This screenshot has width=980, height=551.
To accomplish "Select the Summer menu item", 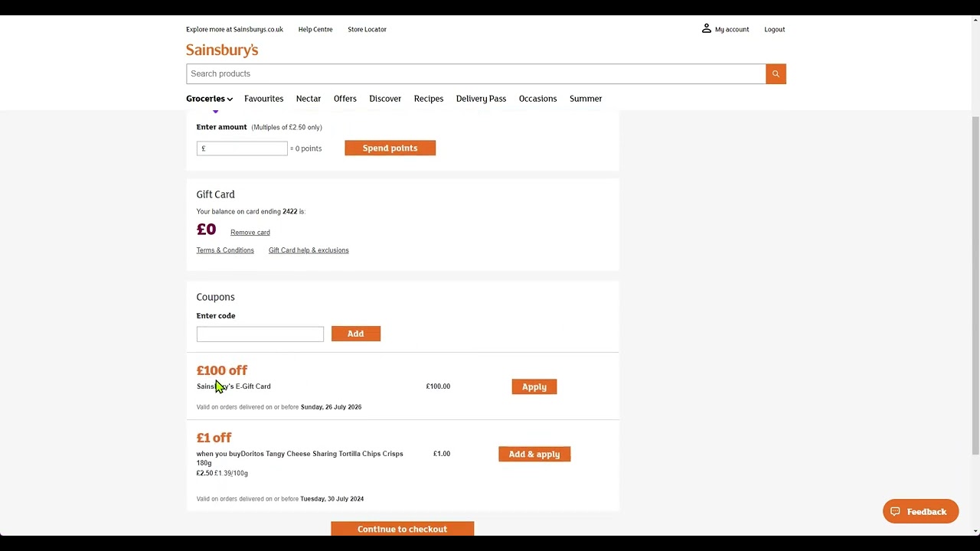I will (x=586, y=99).
